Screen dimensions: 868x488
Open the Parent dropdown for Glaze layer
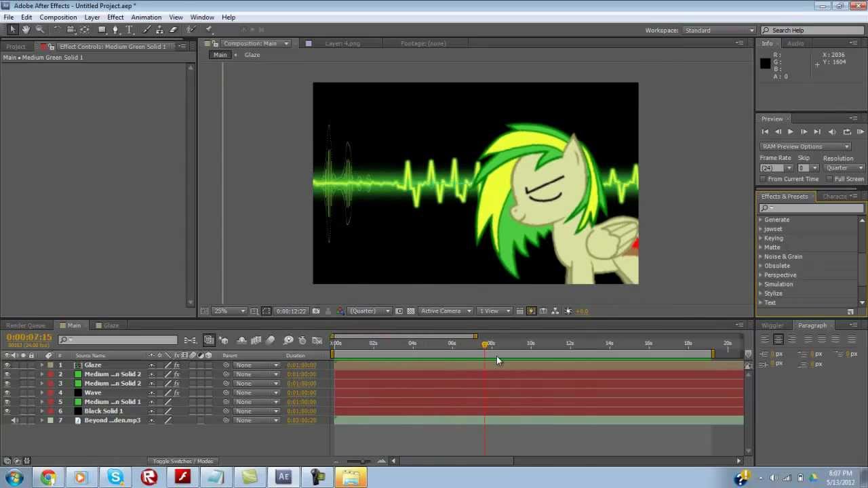tap(256, 365)
